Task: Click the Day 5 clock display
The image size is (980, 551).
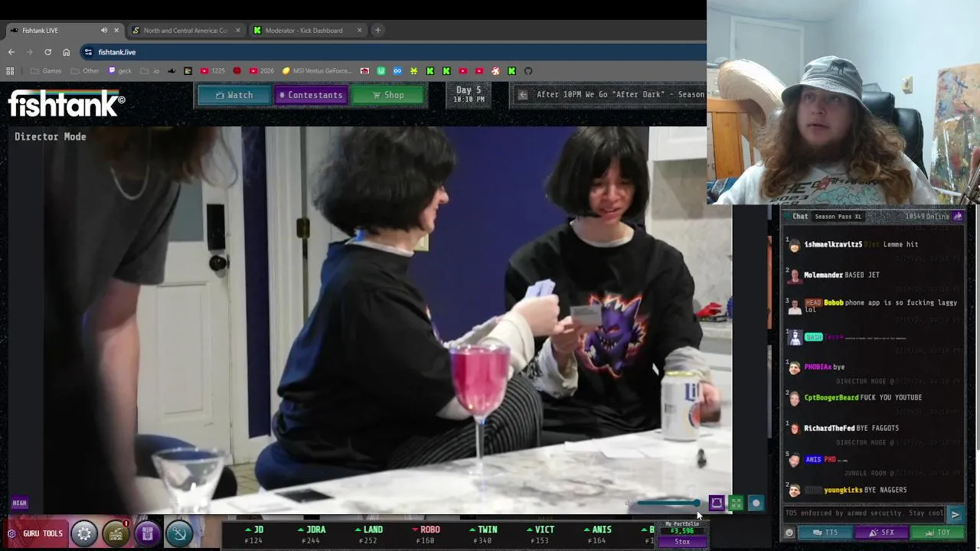Action: (469, 95)
